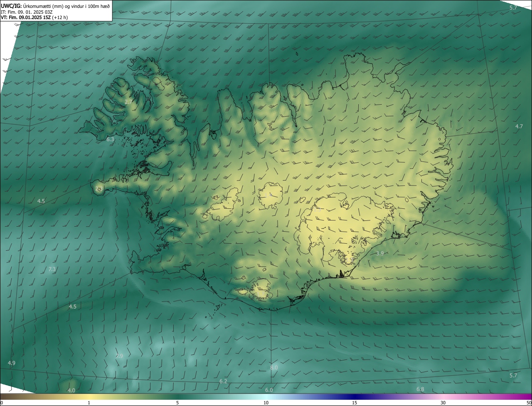Click the 2.7 value over the Westfjords

click(x=128, y=102)
